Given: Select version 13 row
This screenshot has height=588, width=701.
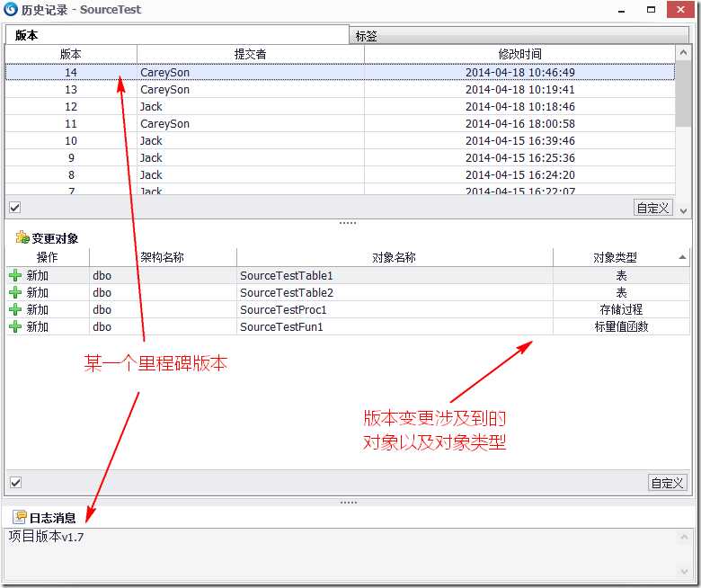Looking at the screenshot, I should coord(340,89).
